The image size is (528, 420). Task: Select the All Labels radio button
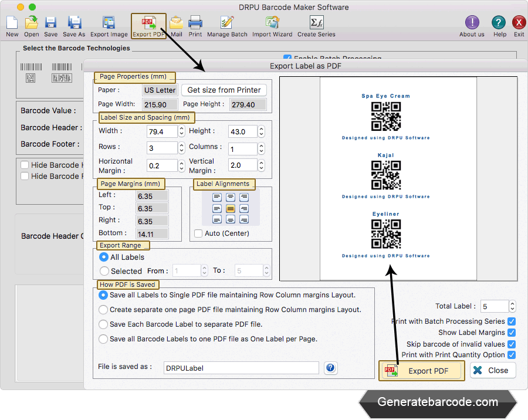click(104, 257)
